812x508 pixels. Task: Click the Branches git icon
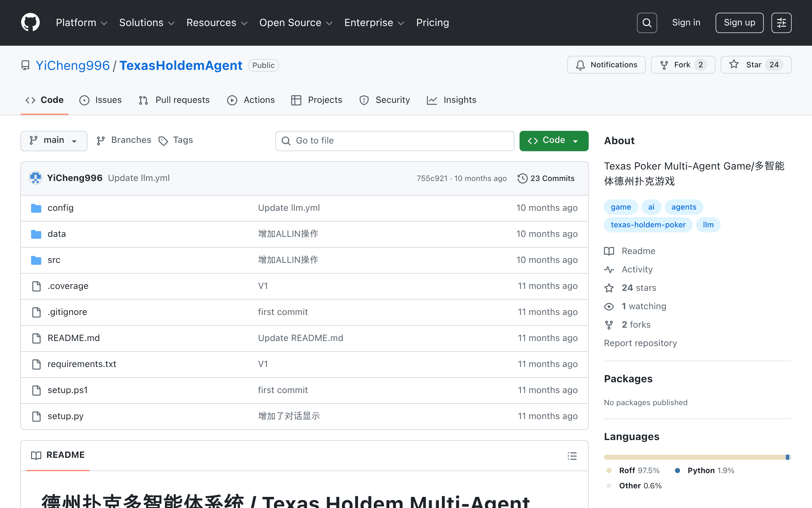[x=101, y=141]
